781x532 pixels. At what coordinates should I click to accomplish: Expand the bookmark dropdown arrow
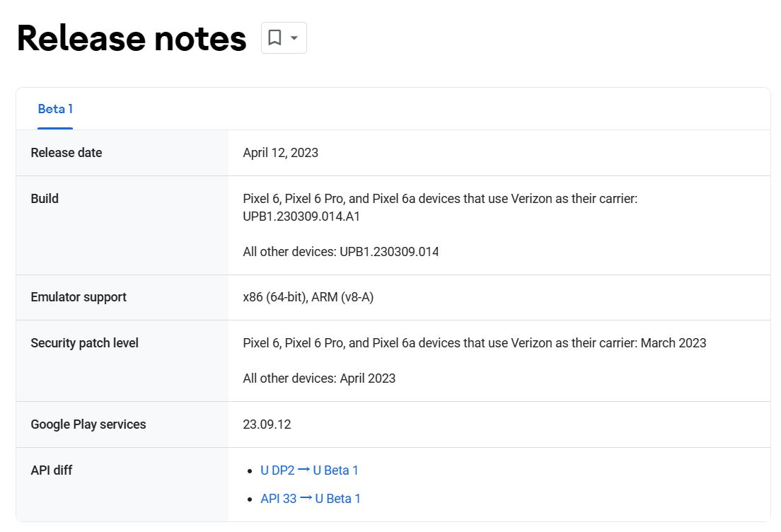[294, 38]
